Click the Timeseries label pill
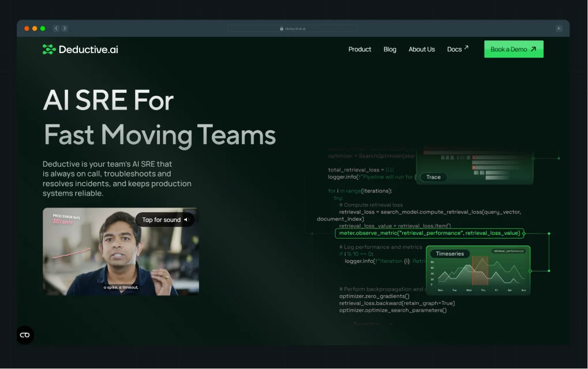 click(450, 254)
